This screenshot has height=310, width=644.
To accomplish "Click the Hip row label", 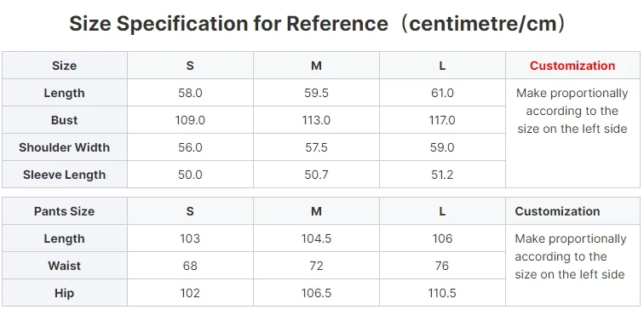I will (65, 293).
